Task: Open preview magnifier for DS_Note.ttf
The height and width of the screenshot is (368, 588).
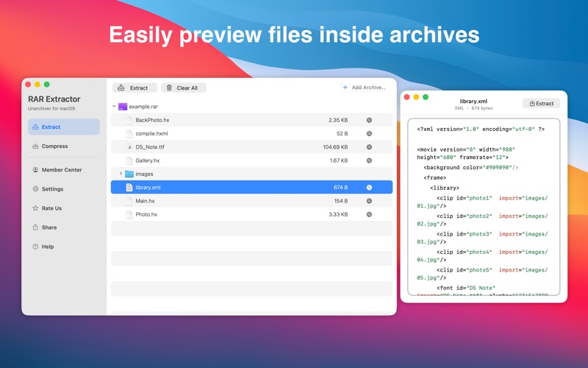Action: click(369, 147)
